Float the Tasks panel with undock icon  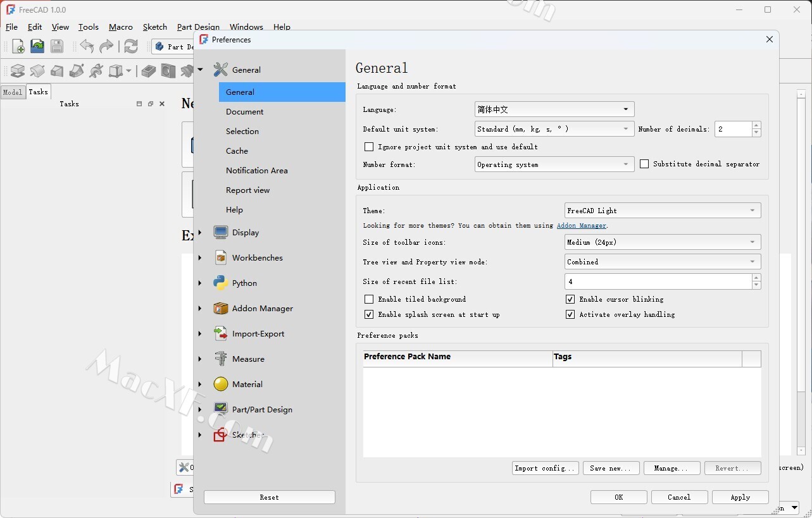pyautogui.click(x=151, y=104)
